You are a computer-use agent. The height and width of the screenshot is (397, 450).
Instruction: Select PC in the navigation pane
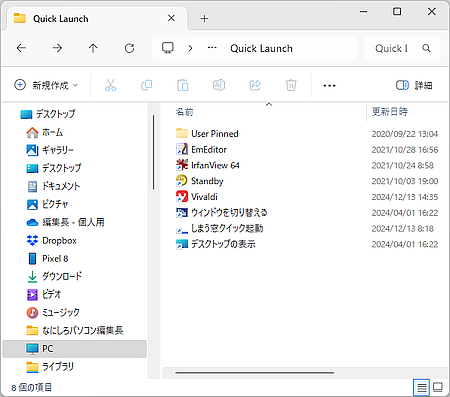click(75, 349)
